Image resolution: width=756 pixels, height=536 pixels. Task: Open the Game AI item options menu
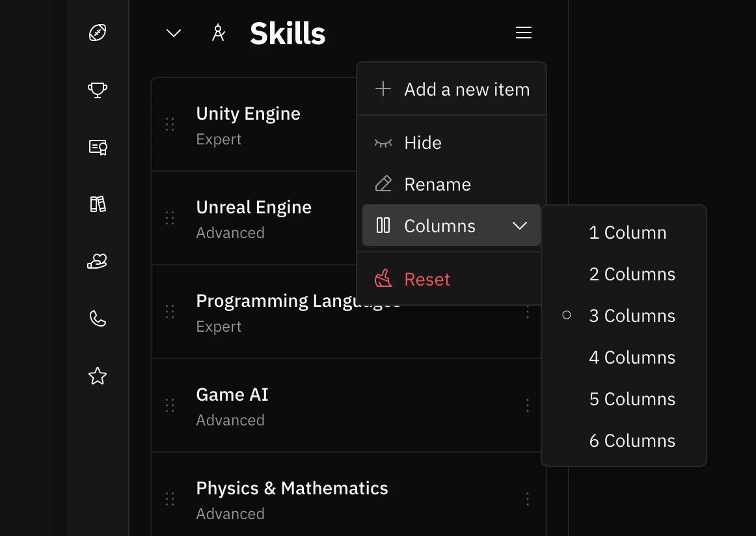tap(528, 405)
